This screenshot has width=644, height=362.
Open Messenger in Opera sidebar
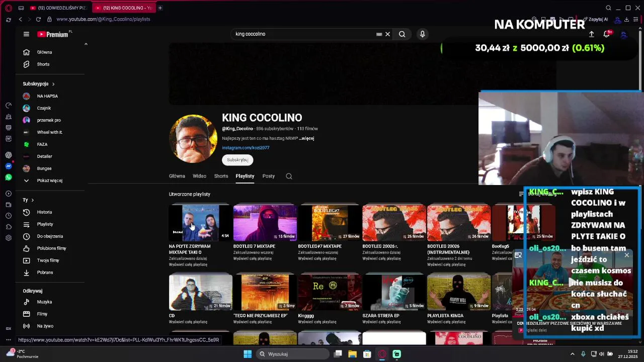tap(9, 166)
